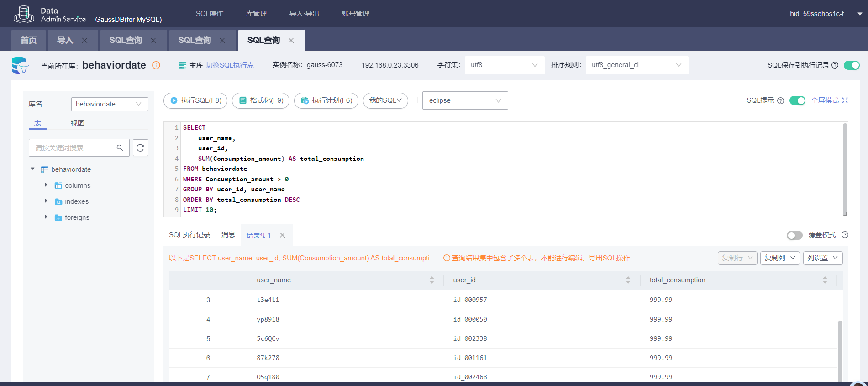The height and width of the screenshot is (386, 868).
Task: Open the 复制列 dropdown
Action: pos(780,258)
